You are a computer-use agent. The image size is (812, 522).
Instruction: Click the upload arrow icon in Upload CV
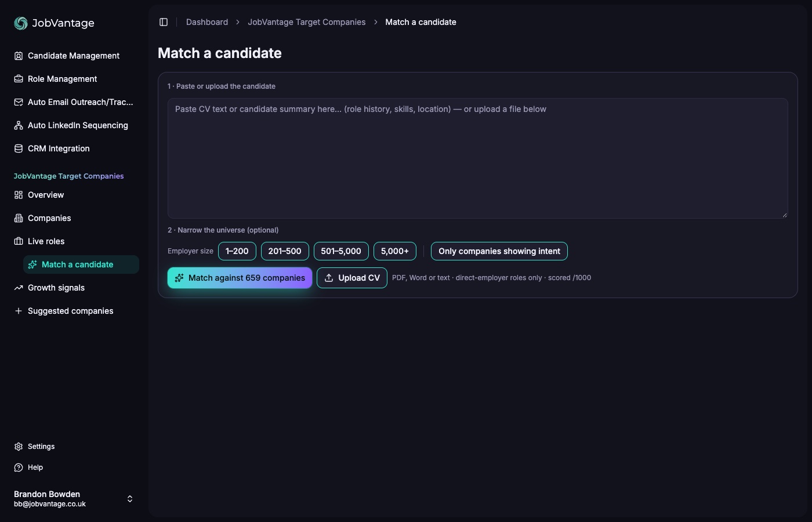point(329,278)
